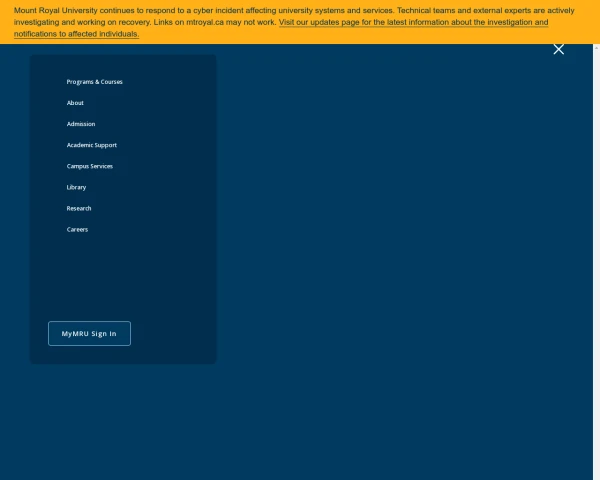
Task: Open Programs & Courses menu item
Action: tap(95, 82)
